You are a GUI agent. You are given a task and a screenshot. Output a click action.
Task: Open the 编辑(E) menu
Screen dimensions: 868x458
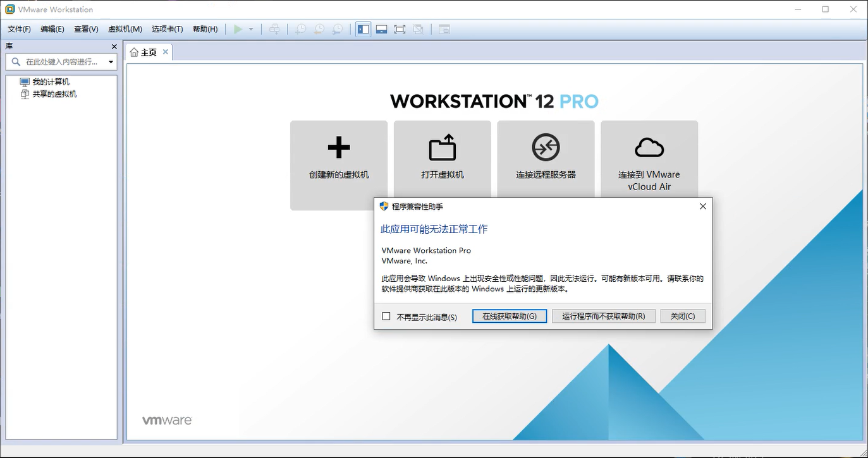click(52, 29)
